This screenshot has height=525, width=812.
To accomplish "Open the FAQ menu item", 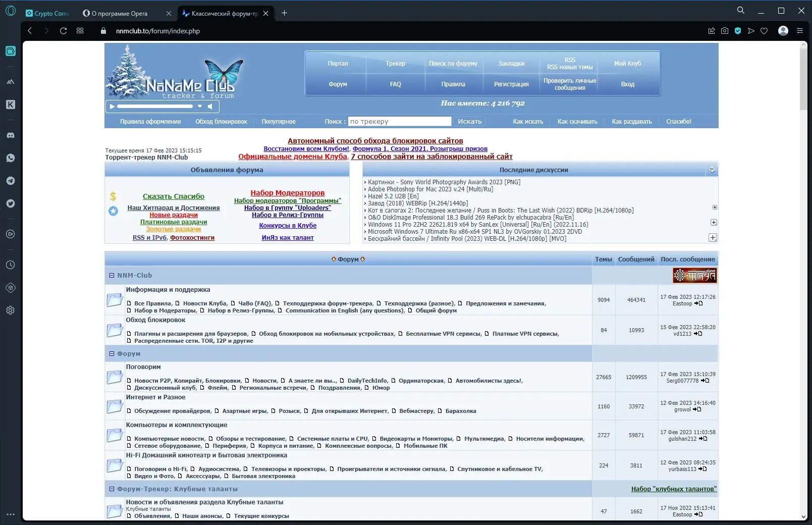I will (395, 84).
